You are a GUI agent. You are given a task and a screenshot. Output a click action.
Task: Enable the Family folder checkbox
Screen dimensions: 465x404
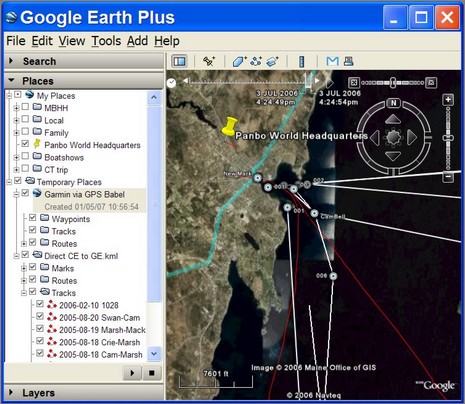click(25, 131)
